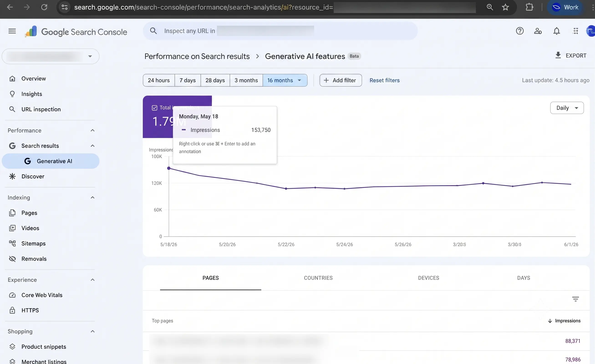Click the zoom magnifier icon in address bar
Viewport: 595px width, 364px height.
(x=490, y=7)
